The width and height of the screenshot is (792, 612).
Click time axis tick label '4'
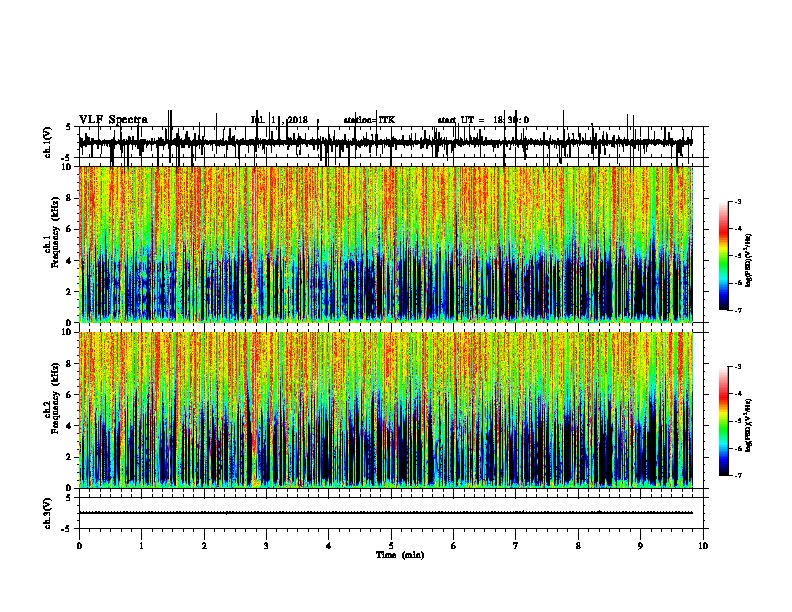pyautogui.click(x=329, y=546)
